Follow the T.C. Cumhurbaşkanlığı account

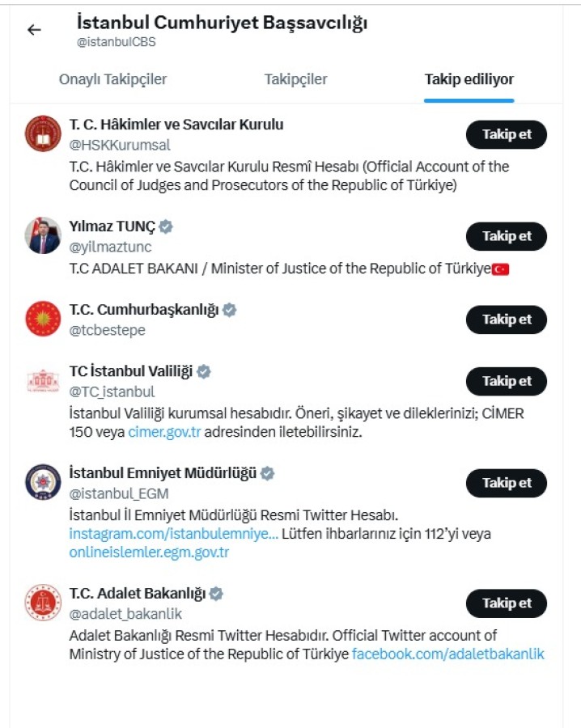click(x=507, y=320)
